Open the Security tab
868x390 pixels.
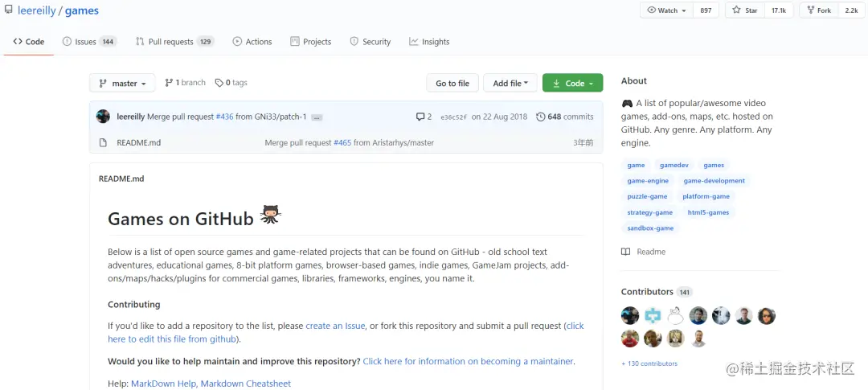point(371,42)
